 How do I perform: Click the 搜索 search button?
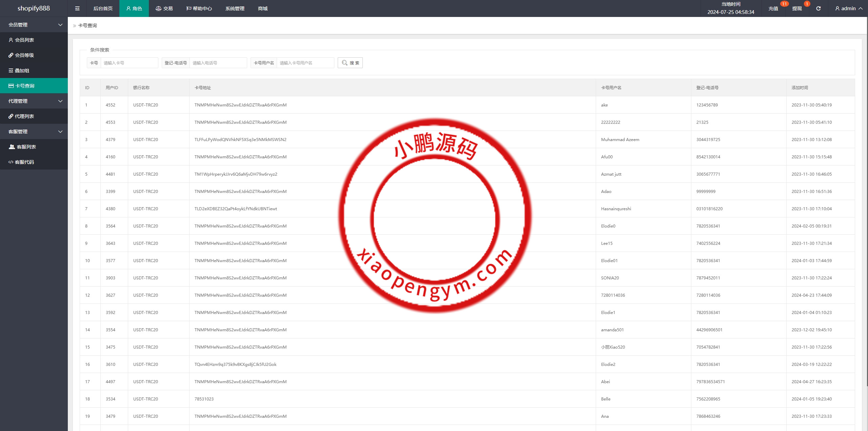[350, 63]
